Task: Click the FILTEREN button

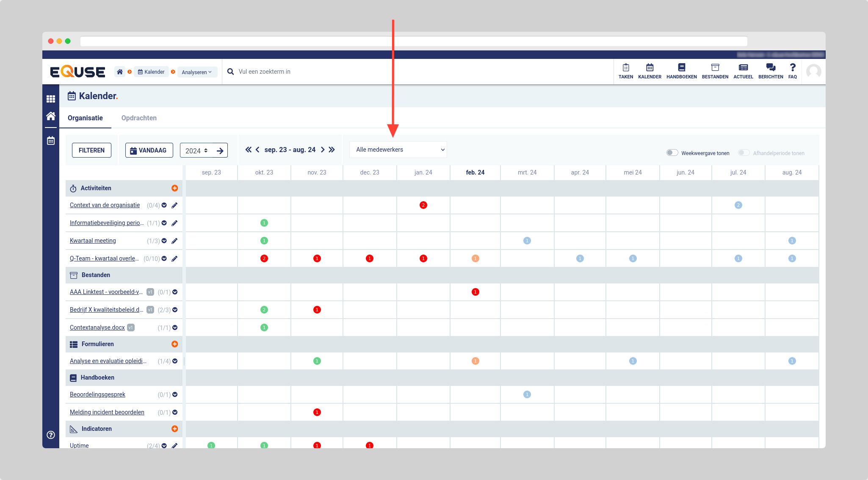Action: 91,150
